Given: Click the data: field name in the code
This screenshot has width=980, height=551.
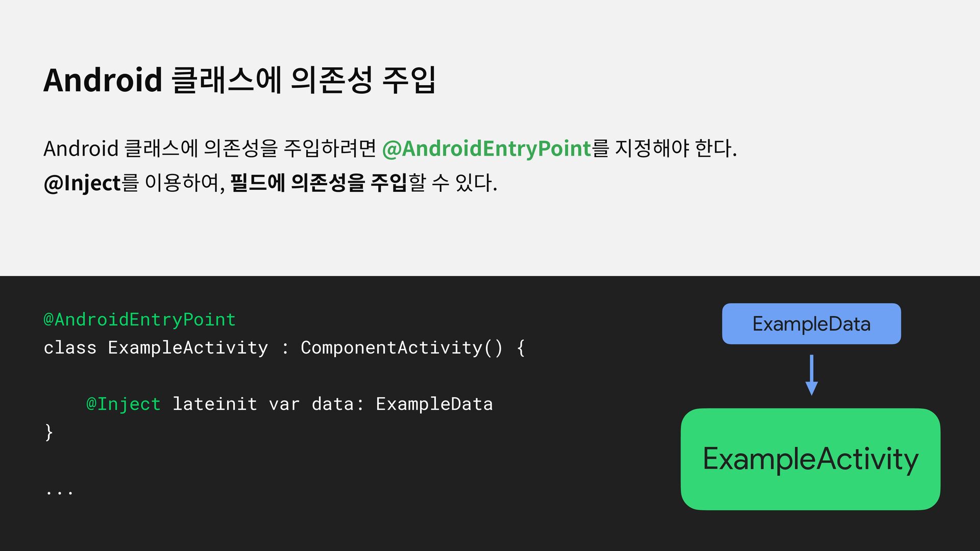Looking at the screenshot, I should [x=337, y=404].
